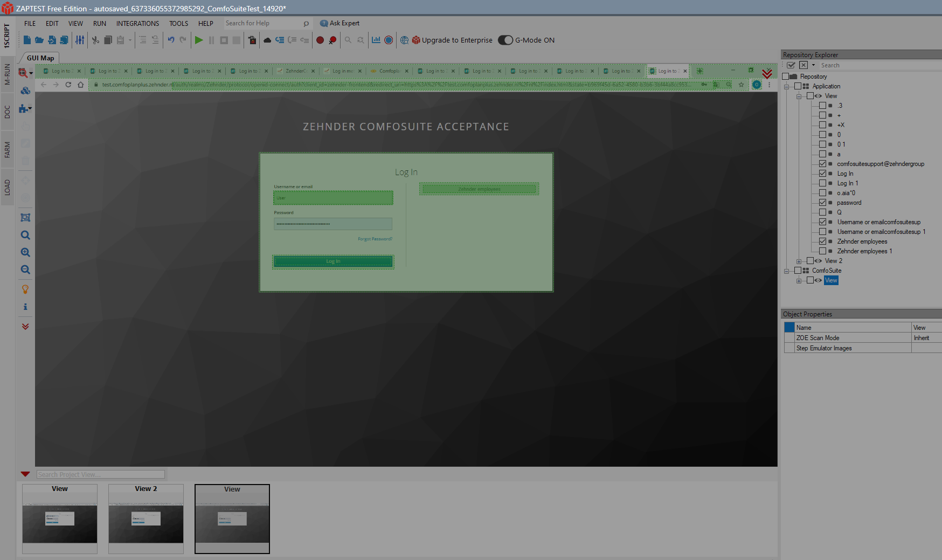Click the circular target icon near chart

pos(389,40)
